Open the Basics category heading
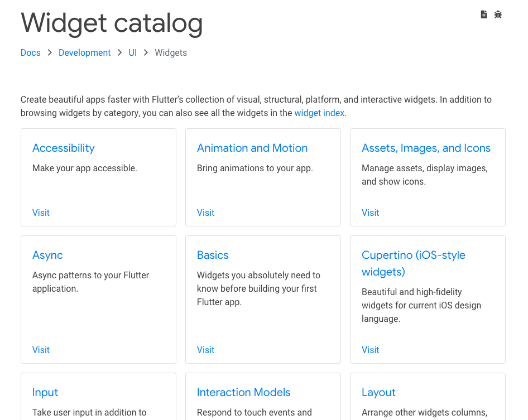The width and height of the screenshot is (528, 420). 213,255
